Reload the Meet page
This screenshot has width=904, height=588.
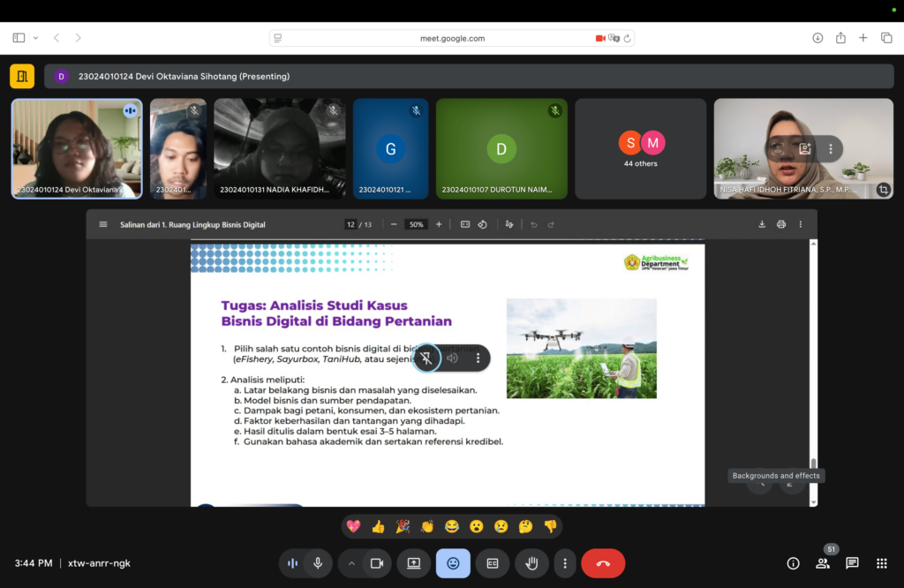tap(628, 39)
